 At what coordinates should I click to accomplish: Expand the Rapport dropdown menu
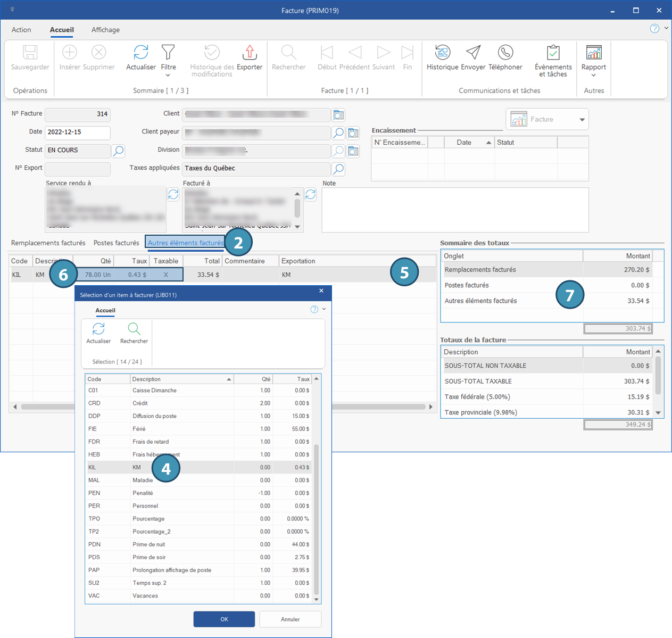(593, 75)
